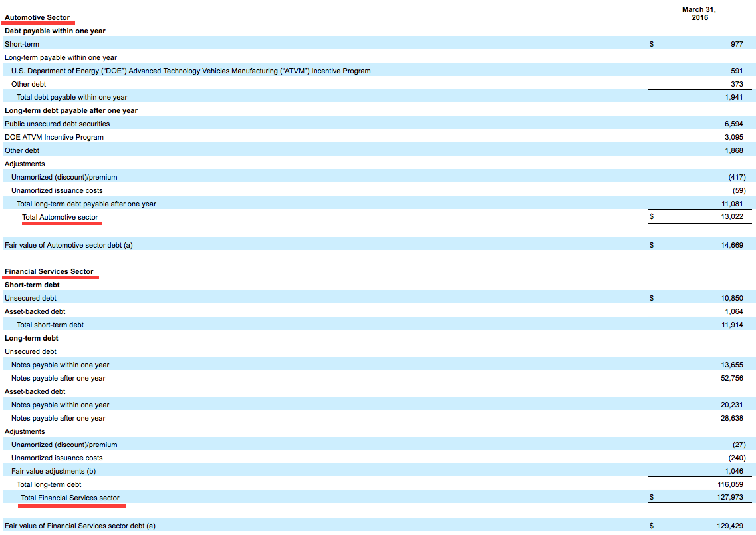Click the DOE ATVM Incentive Program value 3,095
Image resolution: width=756 pixels, height=535 pixels.
click(738, 136)
